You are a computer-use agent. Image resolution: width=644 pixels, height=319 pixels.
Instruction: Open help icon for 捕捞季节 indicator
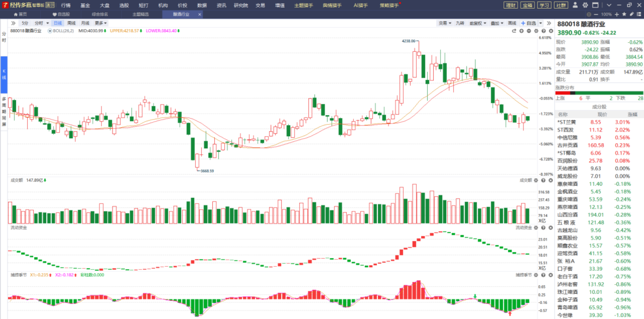click(x=543, y=275)
